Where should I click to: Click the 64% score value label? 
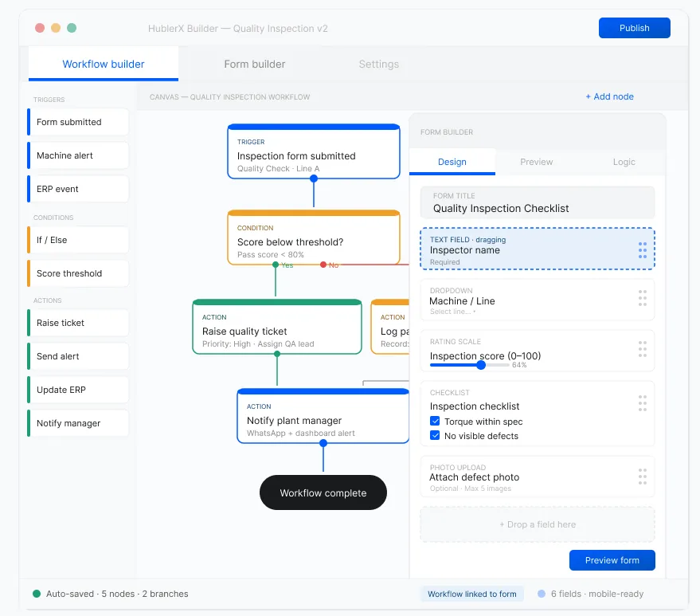coord(519,365)
